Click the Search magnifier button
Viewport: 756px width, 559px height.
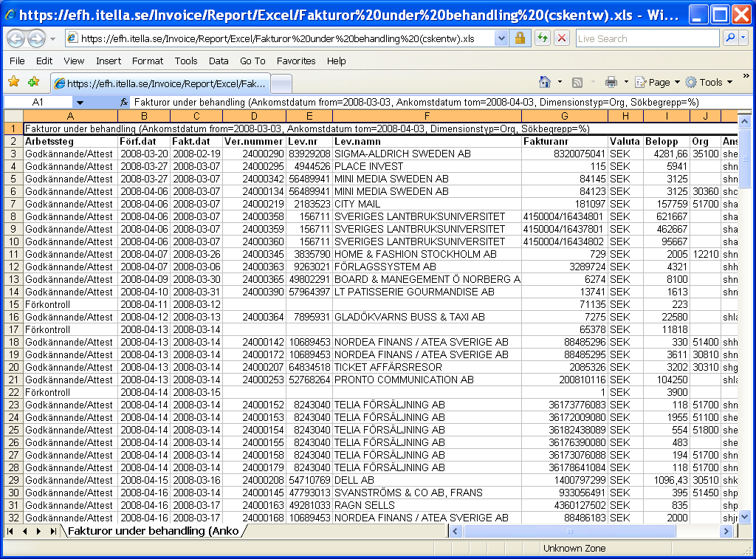730,38
